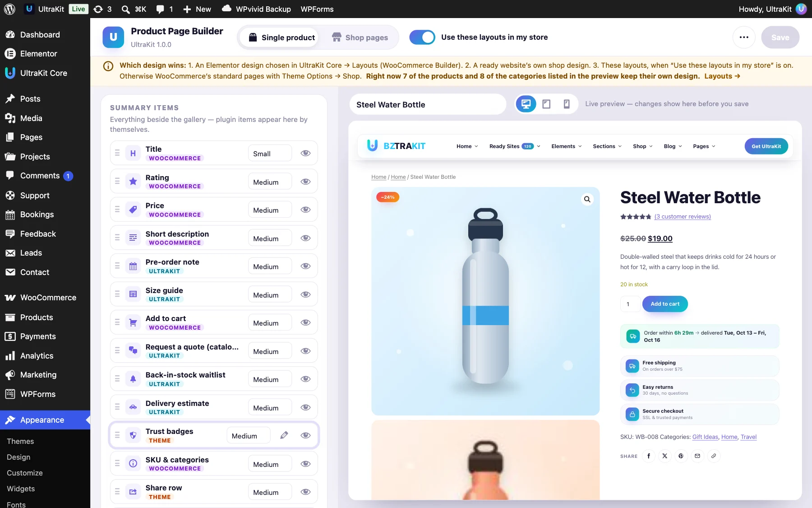Hide the Title summary item
This screenshot has width=812, height=508.
[305, 153]
